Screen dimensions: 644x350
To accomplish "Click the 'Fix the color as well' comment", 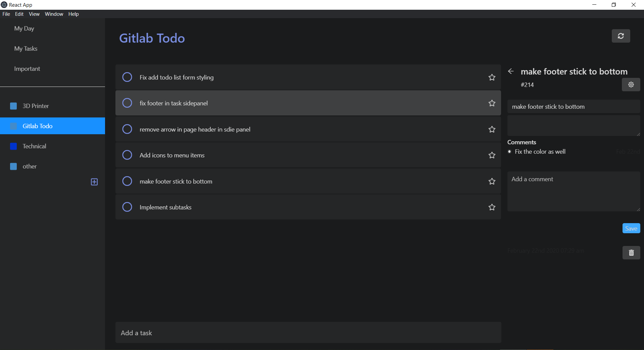I will pos(540,152).
